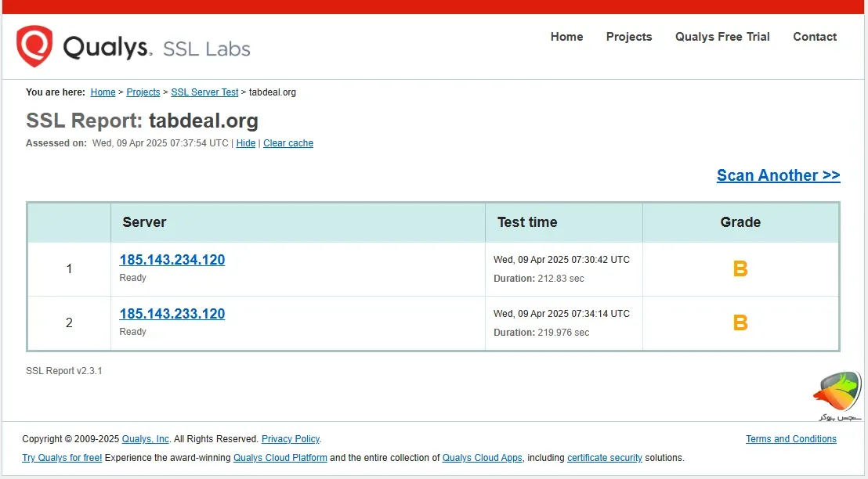Click the Qualys shield logo icon
Image resolution: width=868 pixels, height=479 pixels.
coord(34,46)
